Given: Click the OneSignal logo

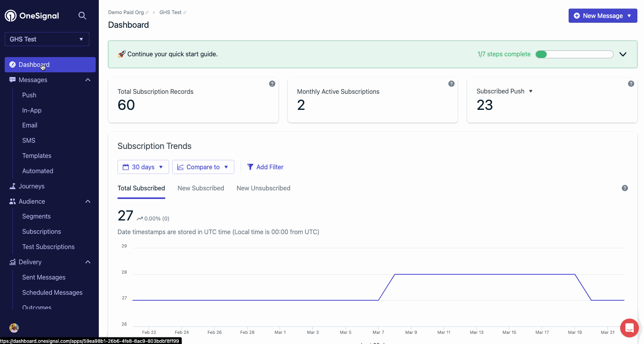Looking at the screenshot, I should click(x=32, y=16).
